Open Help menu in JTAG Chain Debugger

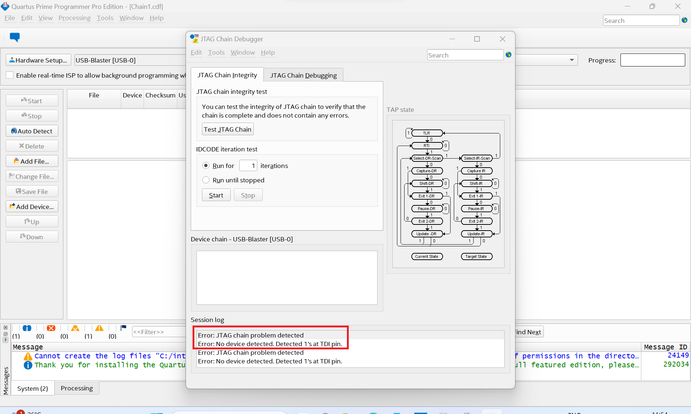click(x=267, y=52)
